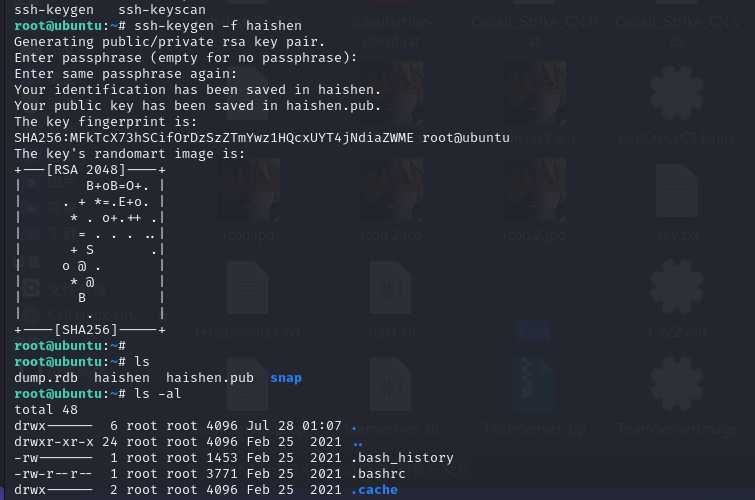Screen dimensions: 755x500
Task: Click the highlighted t.out file label
Action: pyautogui.click(x=534, y=332)
